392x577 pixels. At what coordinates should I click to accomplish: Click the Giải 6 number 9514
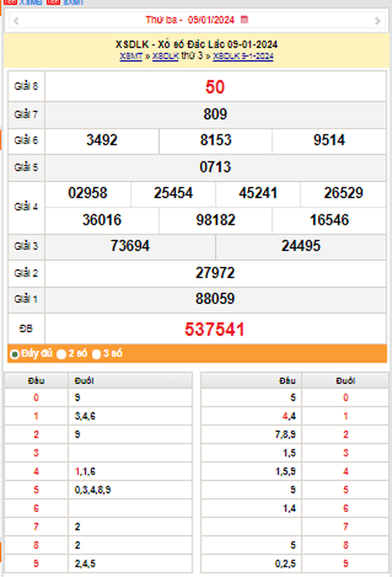pos(329,140)
